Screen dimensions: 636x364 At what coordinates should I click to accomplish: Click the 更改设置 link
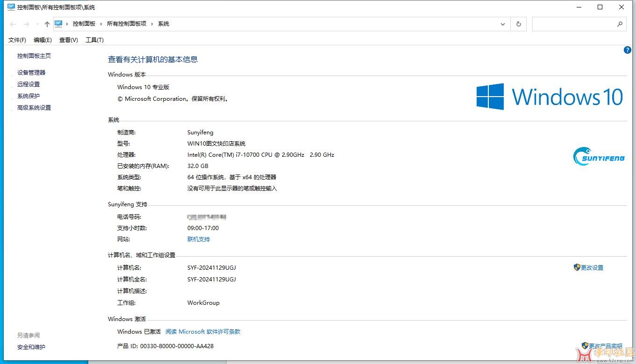pos(592,268)
